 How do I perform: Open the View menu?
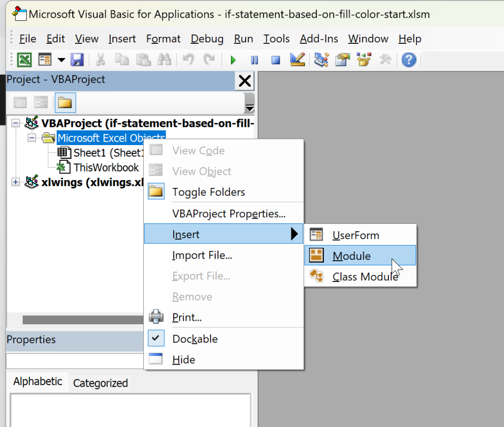(87, 39)
